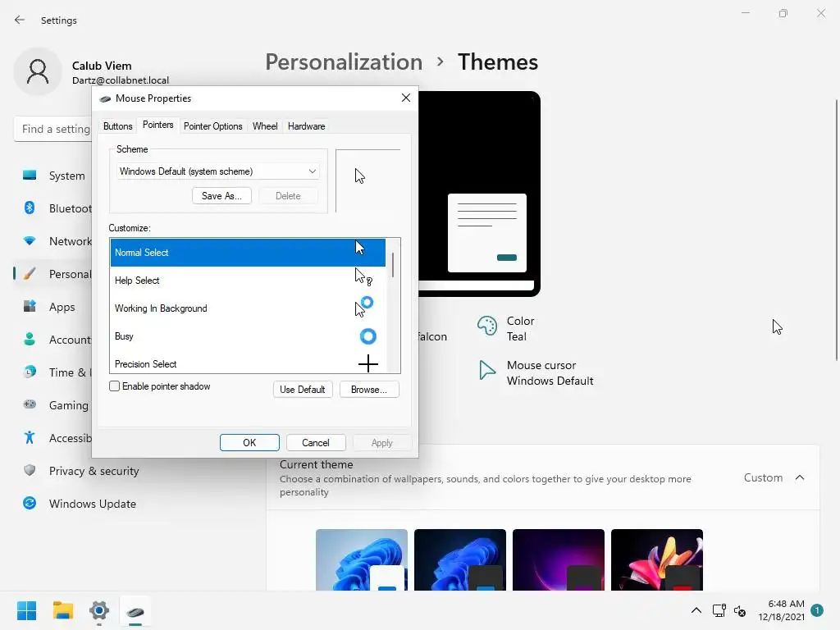The image size is (840, 630).
Task: Select the Working In Background pointer row
Action: tap(248, 308)
